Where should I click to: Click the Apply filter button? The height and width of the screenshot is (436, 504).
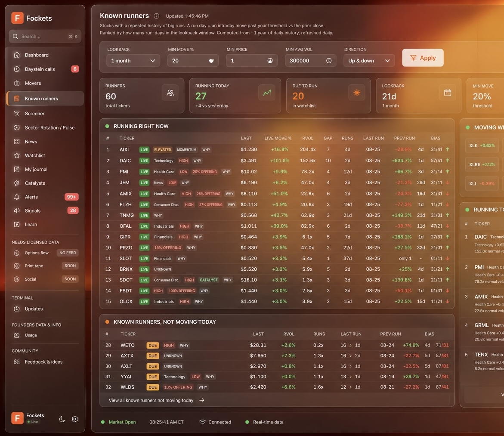tap(423, 58)
